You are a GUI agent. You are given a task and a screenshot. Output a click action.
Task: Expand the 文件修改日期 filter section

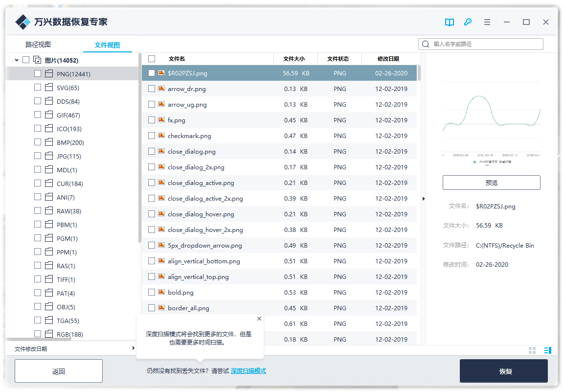(x=133, y=348)
